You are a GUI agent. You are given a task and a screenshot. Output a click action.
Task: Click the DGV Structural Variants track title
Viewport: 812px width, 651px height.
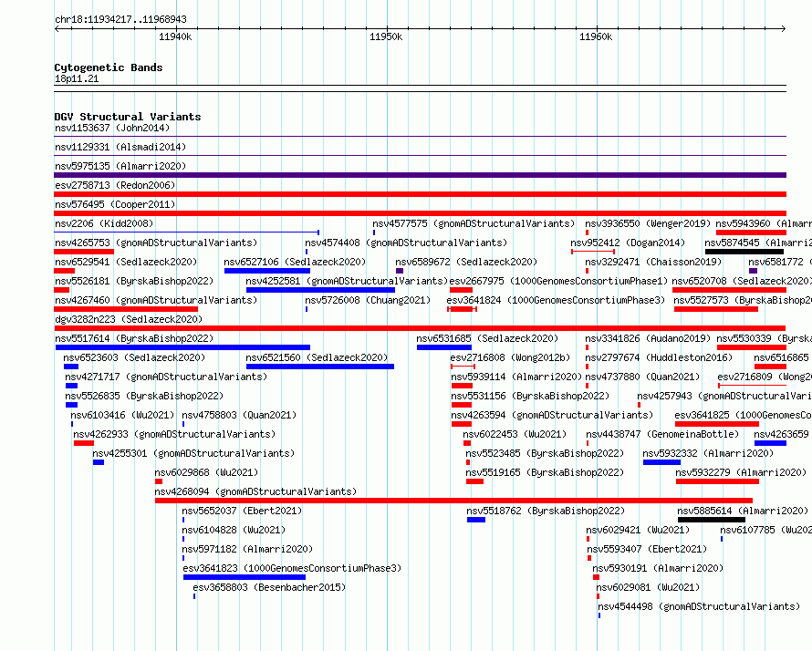pos(128,117)
